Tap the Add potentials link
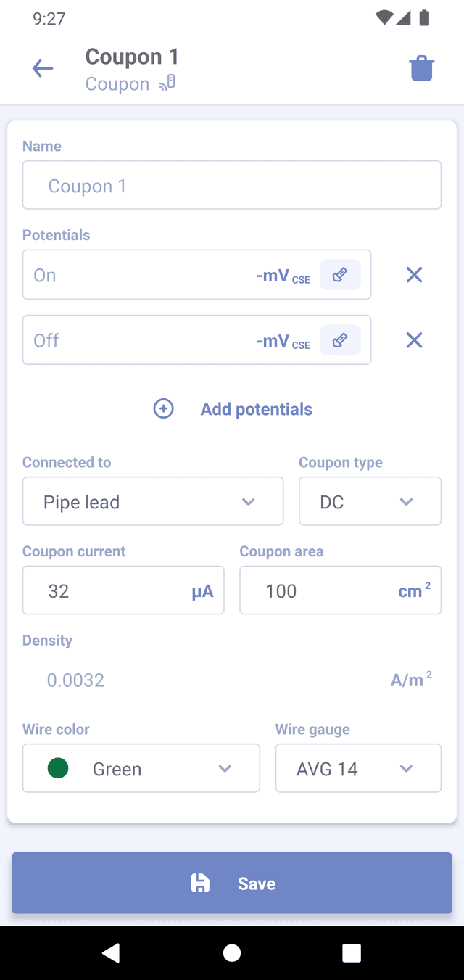 click(x=256, y=409)
